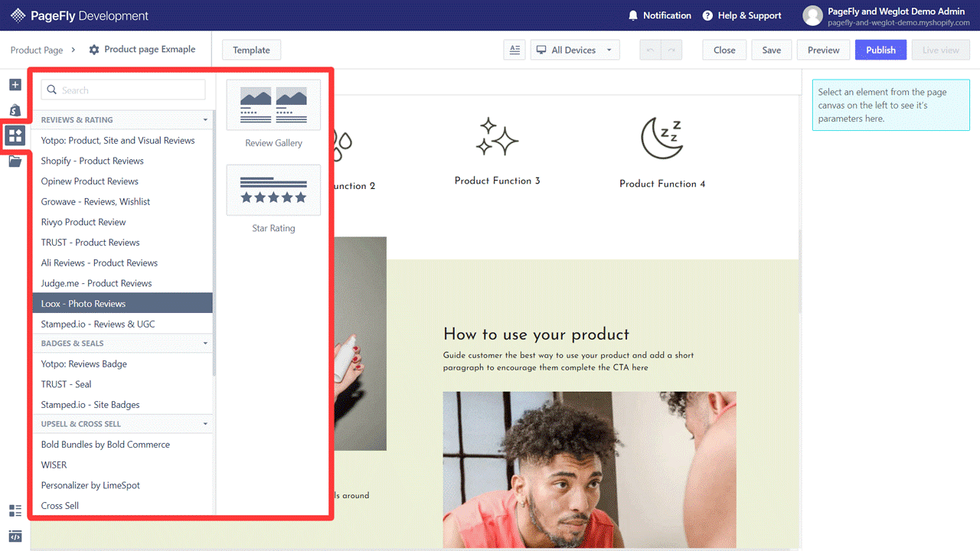Select Judge.me - Product Reviews
The height and width of the screenshot is (551, 980).
click(x=122, y=283)
